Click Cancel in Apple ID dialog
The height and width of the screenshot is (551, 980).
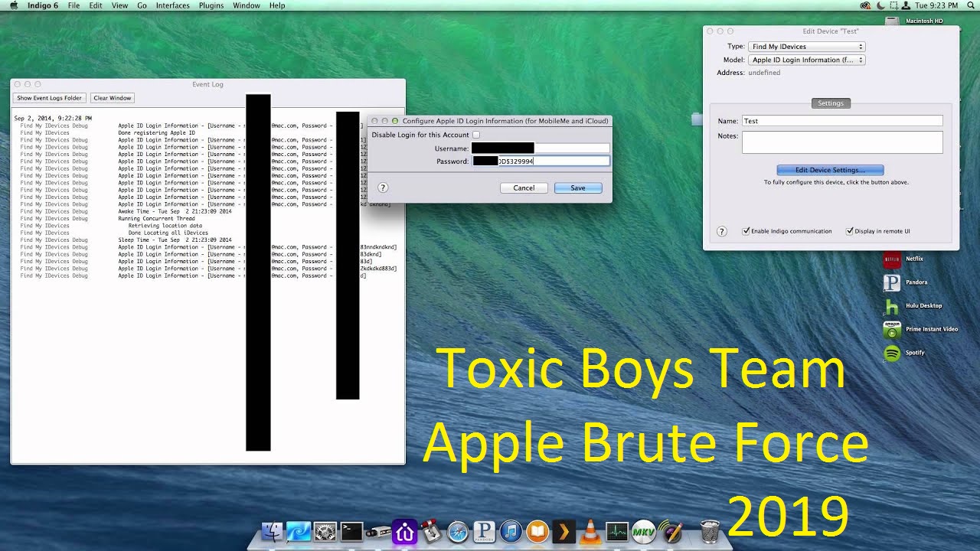pos(524,187)
